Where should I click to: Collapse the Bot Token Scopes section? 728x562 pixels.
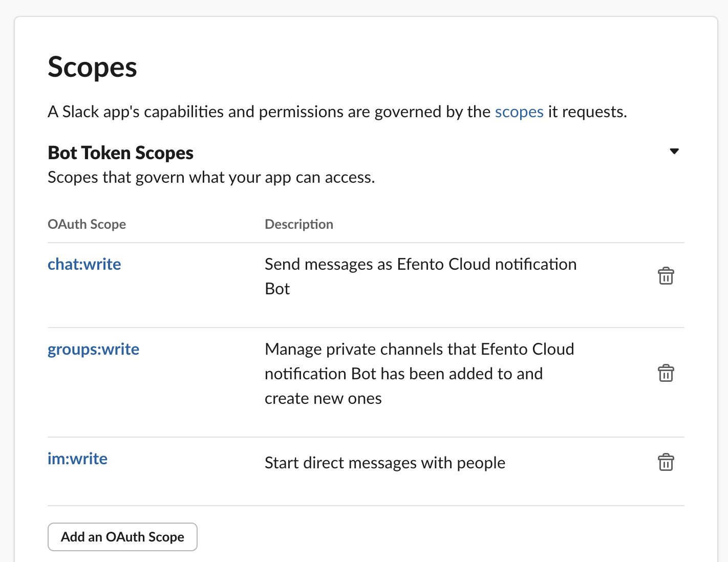pos(674,151)
